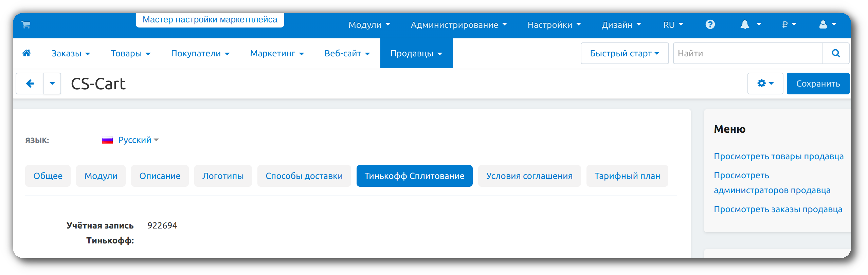Click the Сохранить button

tap(818, 84)
